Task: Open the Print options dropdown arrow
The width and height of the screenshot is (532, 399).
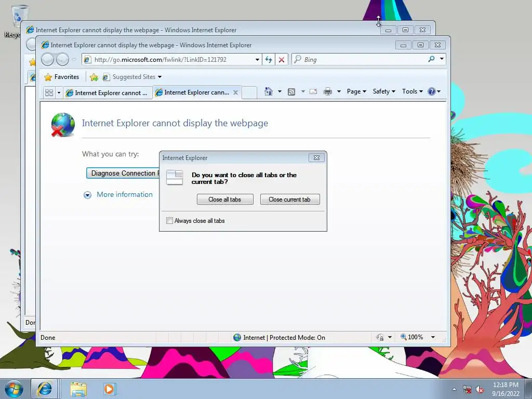Action: pos(339,91)
